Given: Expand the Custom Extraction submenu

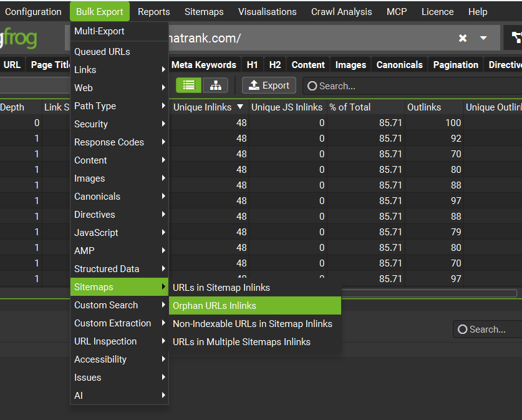Looking at the screenshot, I should click(x=119, y=323).
